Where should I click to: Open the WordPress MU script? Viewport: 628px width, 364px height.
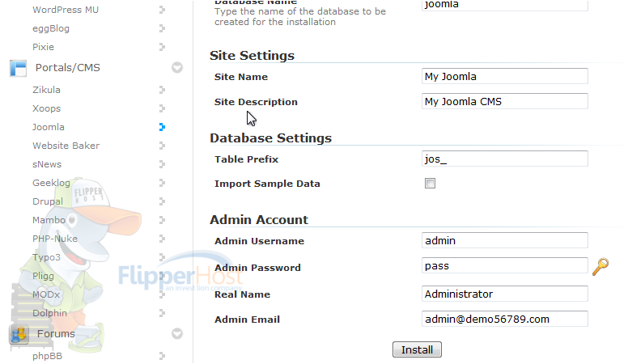[x=66, y=10]
